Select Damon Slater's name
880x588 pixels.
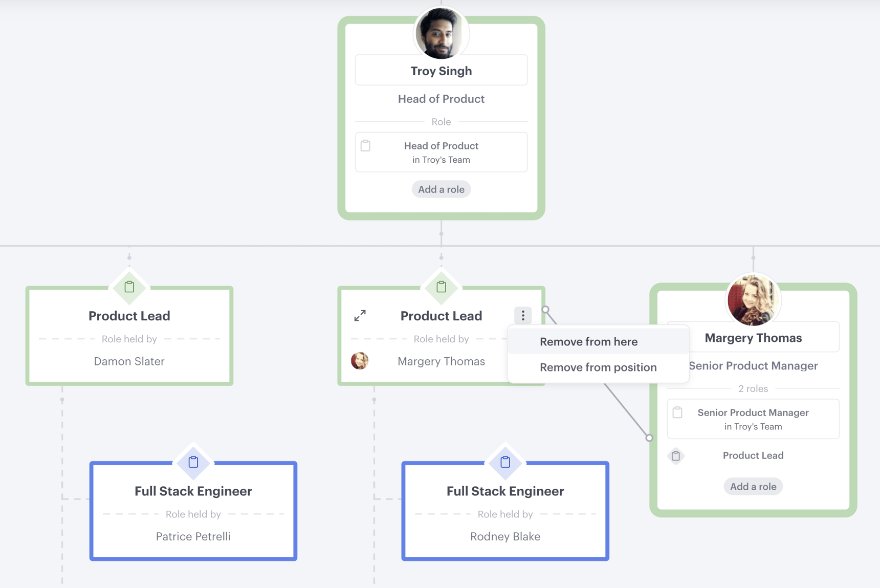point(129,361)
